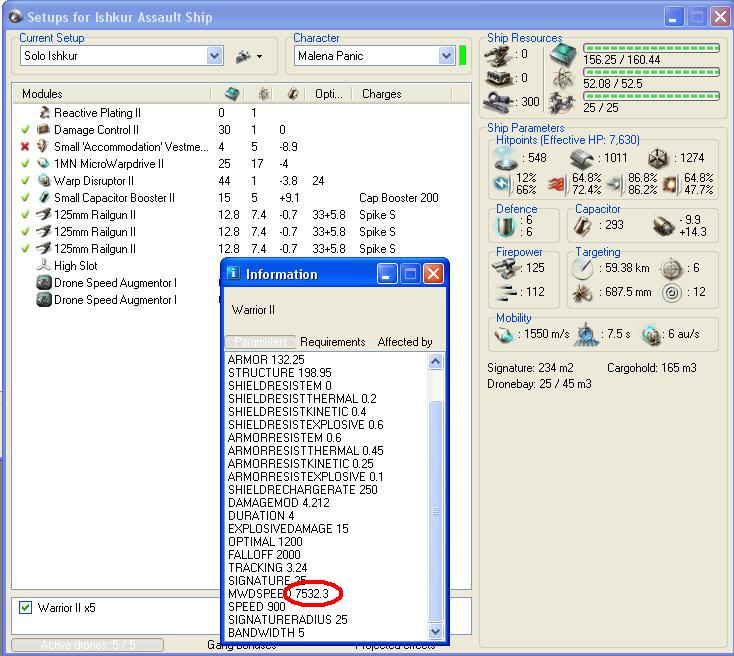The image size is (734, 656).
Task: Click the green character status indicator
Action: 462,55
